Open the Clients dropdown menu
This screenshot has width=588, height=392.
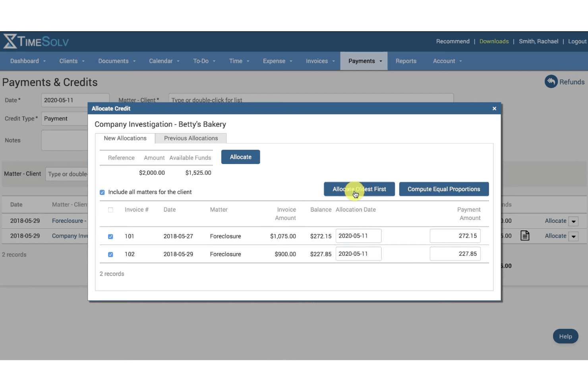point(72,61)
